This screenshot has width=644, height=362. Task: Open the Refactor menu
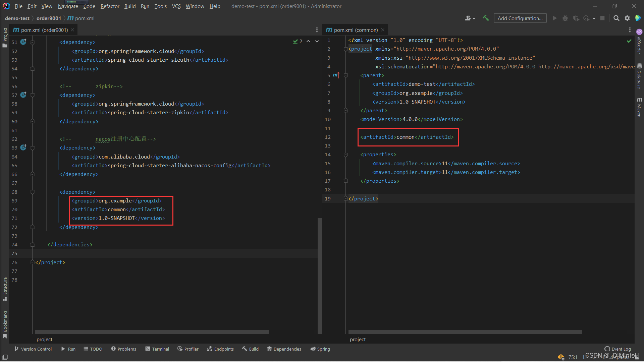coord(110,6)
